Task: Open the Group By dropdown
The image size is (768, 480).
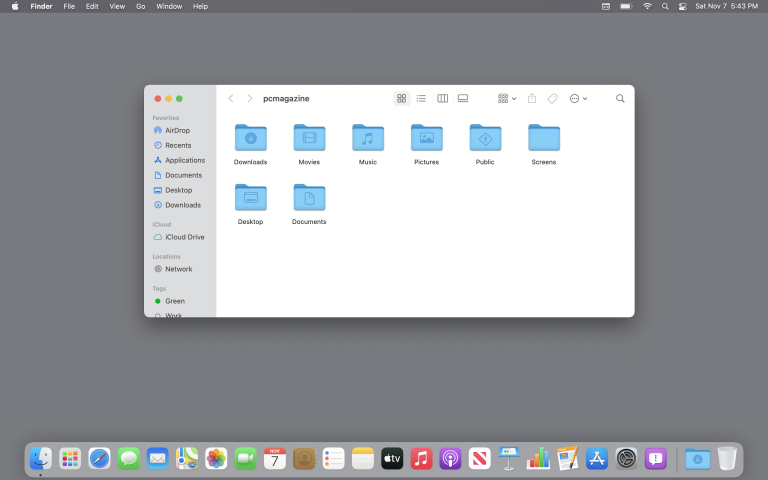Action: (507, 99)
